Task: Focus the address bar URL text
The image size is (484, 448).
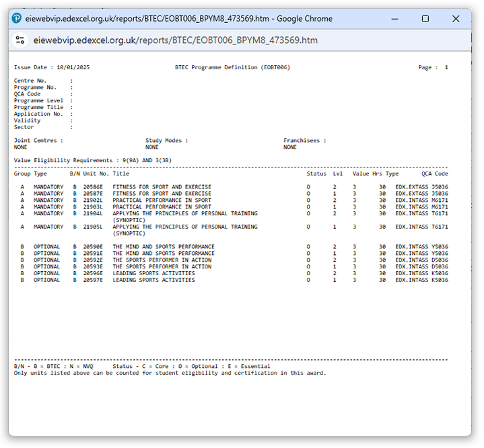Action: (175, 40)
